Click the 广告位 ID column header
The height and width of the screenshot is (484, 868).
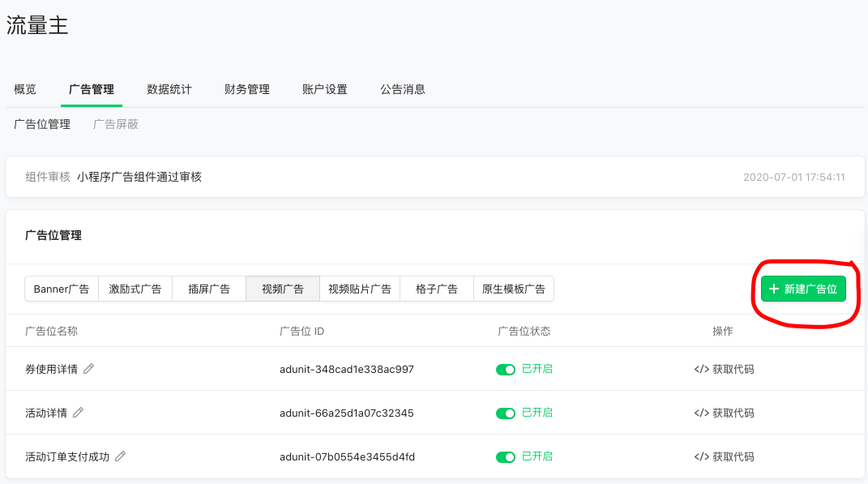(x=301, y=331)
